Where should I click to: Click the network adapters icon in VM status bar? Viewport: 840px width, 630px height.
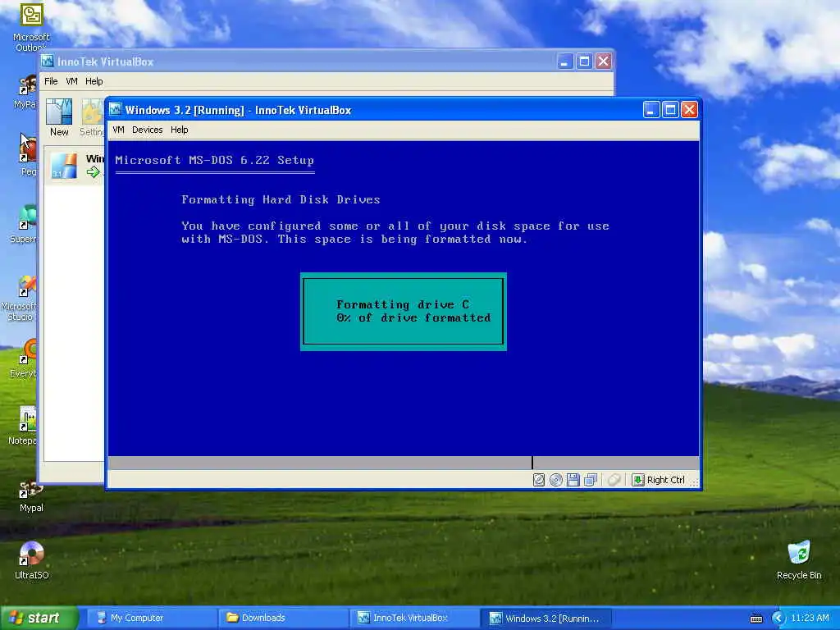(591, 480)
